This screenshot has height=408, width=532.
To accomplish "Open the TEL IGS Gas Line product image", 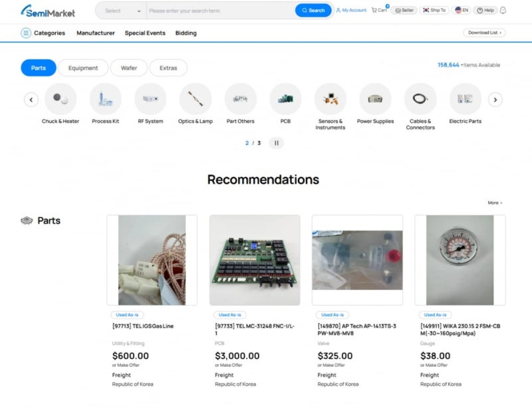I will pyautogui.click(x=152, y=260).
